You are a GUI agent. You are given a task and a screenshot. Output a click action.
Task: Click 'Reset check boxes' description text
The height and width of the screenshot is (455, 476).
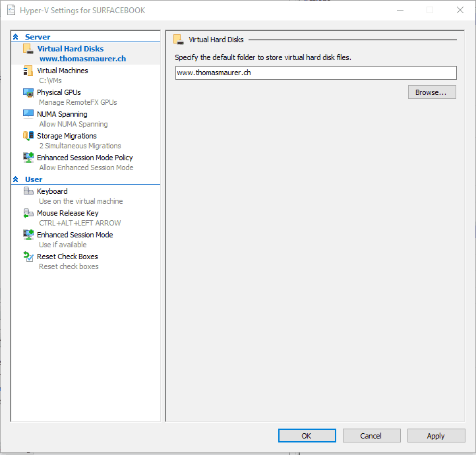coord(69,266)
